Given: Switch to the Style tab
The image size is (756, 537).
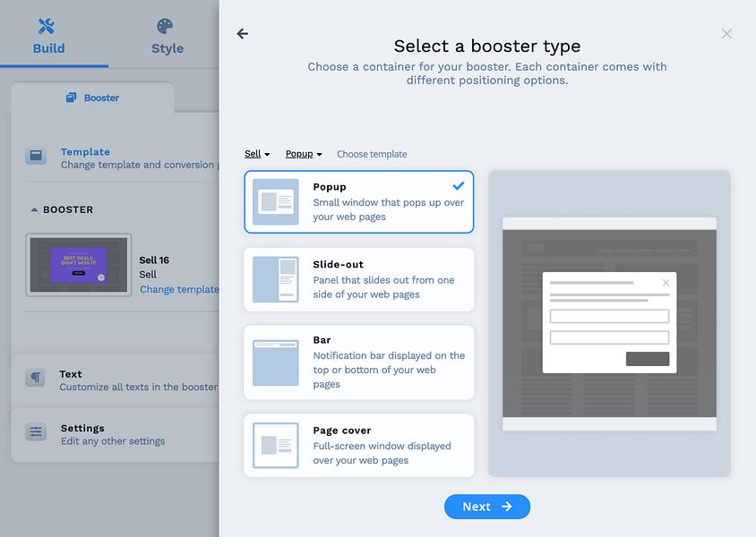Looking at the screenshot, I should click(168, 37).
